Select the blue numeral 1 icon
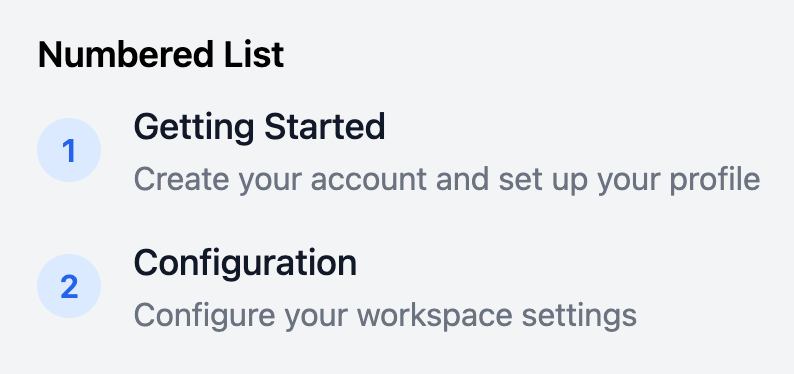 pos(69,151)
